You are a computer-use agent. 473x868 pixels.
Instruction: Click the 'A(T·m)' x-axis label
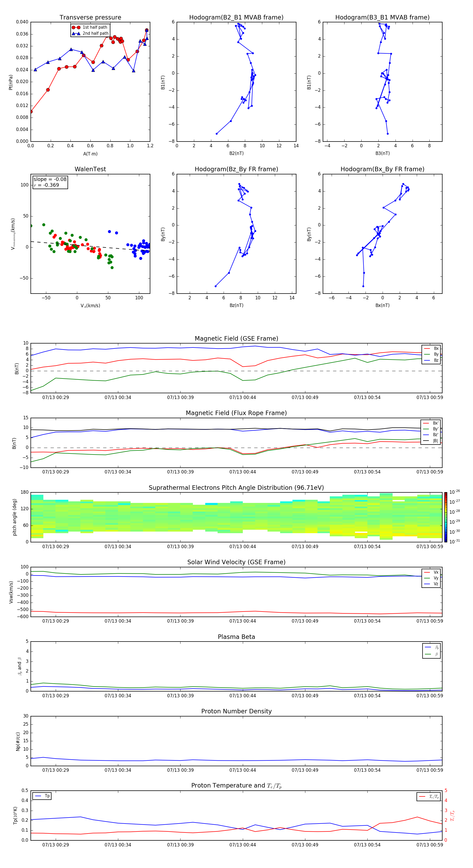(90, 154)
